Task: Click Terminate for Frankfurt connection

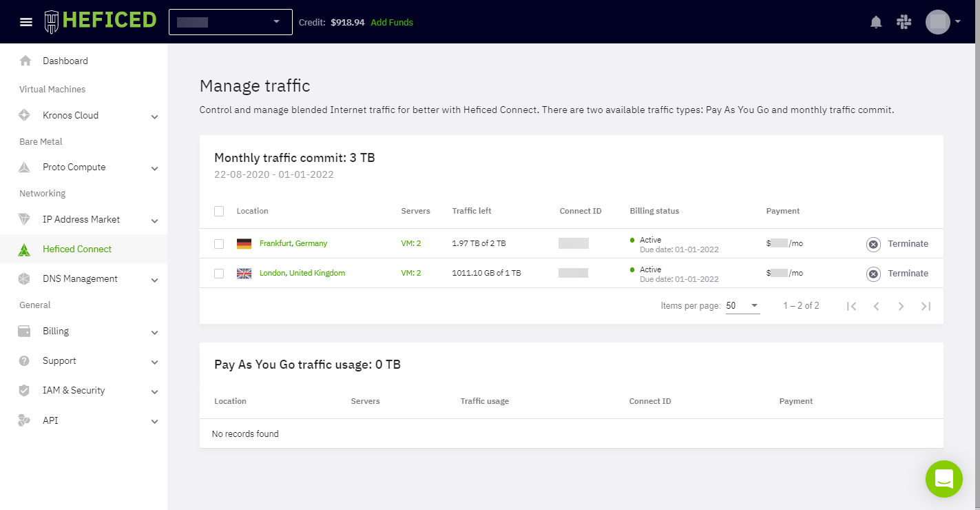Action: (x=908, y=244)
